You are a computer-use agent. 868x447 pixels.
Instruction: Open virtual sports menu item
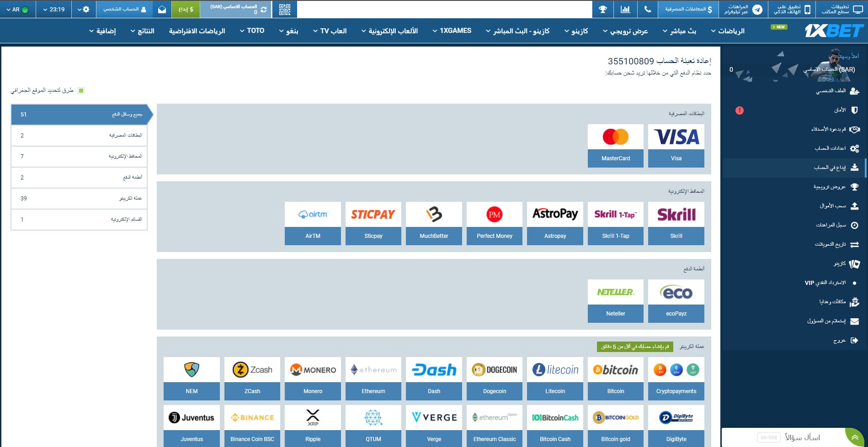[x=197, y=31]
